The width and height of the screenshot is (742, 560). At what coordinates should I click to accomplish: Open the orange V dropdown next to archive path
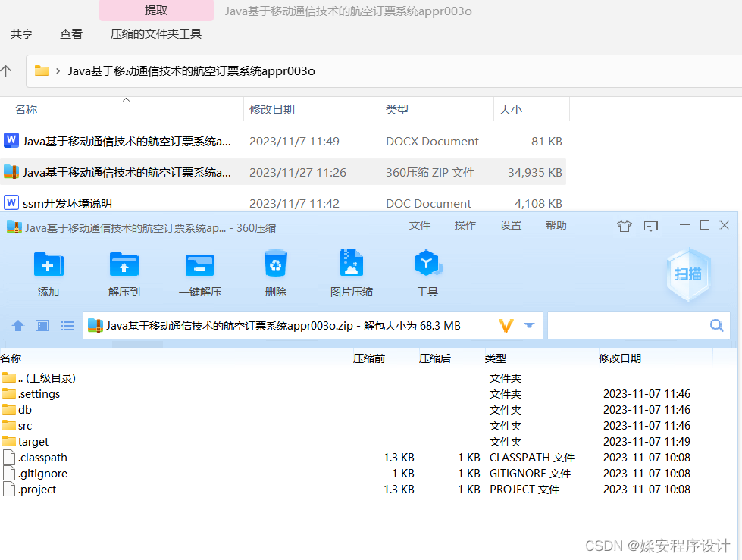point(506,325)
